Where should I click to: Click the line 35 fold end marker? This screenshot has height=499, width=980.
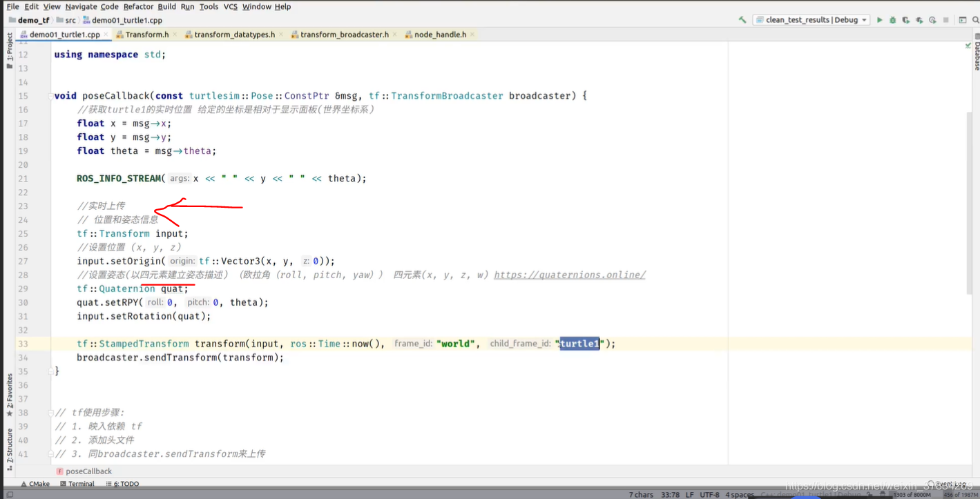[x=50, y=371]
